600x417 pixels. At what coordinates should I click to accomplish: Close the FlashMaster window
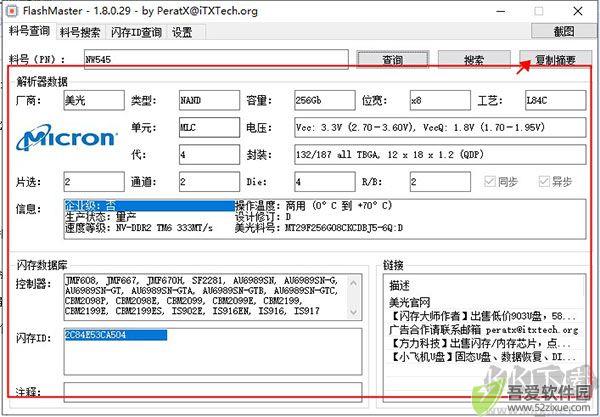tap(578, 11)
